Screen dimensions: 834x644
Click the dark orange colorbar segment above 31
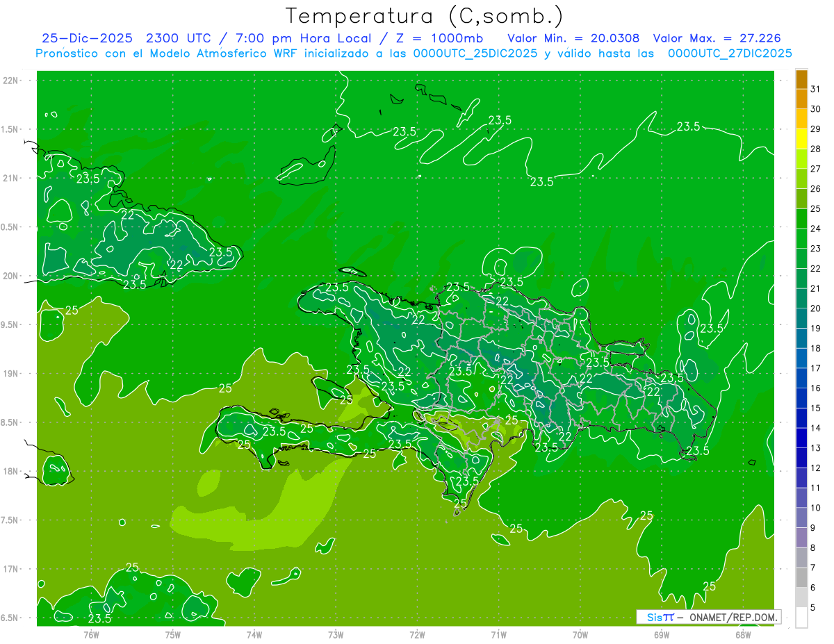tap(801, 79)
